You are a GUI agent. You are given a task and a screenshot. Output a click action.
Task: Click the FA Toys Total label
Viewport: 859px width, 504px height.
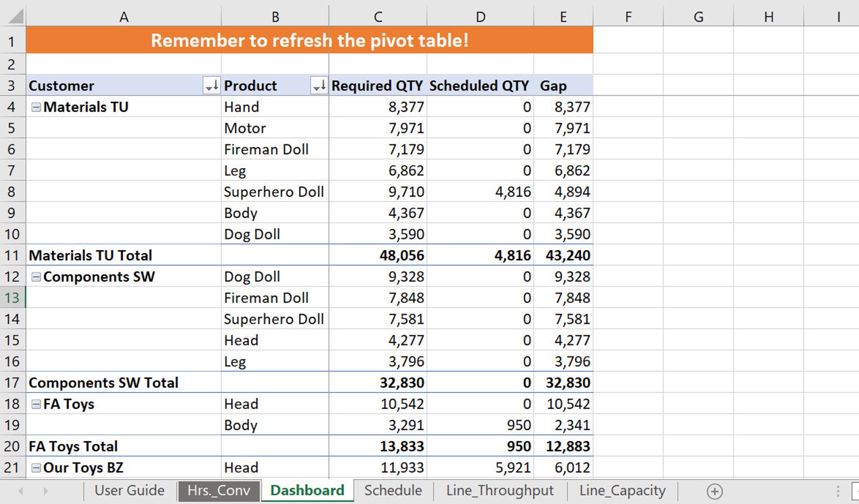[73, 447]
